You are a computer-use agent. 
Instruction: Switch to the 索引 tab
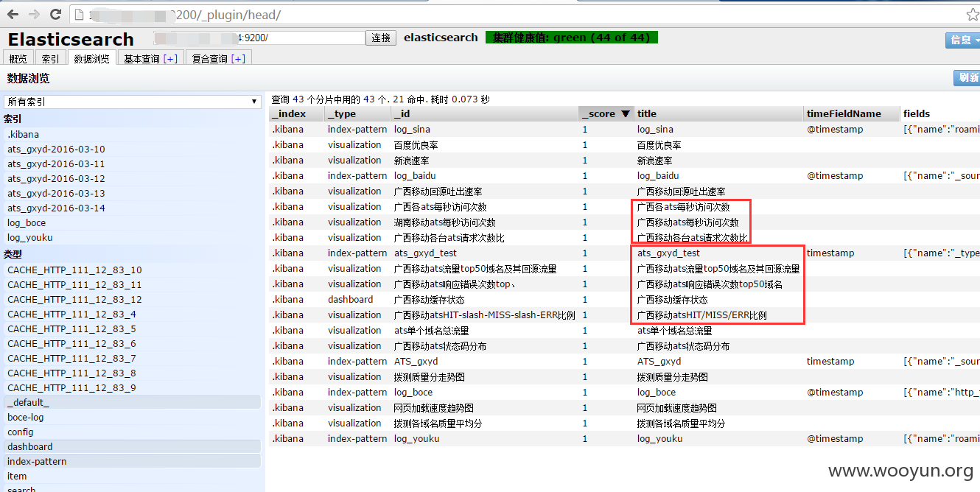[50, 59]
